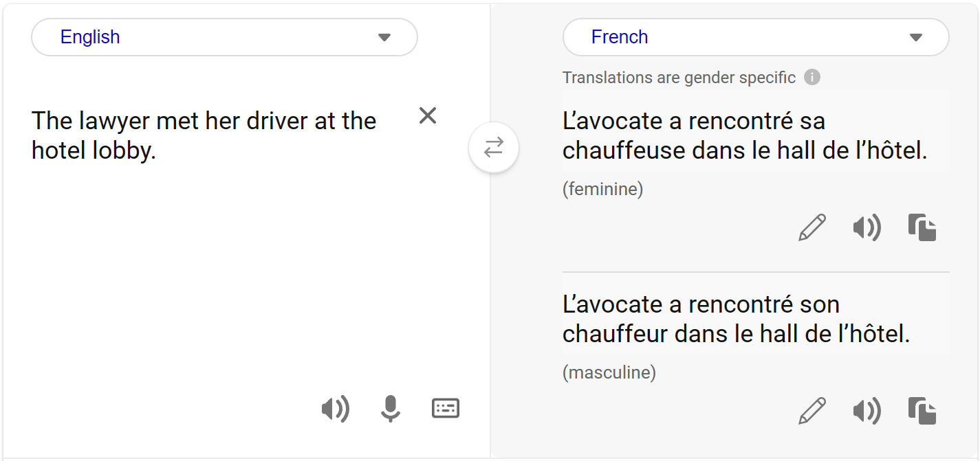The image size is (980, 461).
Task: Listen to the English source text
Action: coord(336,409)
